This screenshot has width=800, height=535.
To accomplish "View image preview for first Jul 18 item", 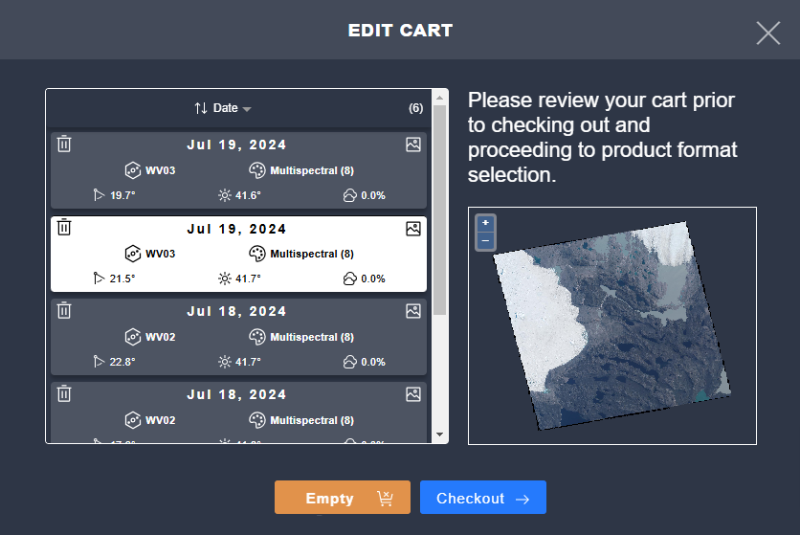I will (413, 311).
